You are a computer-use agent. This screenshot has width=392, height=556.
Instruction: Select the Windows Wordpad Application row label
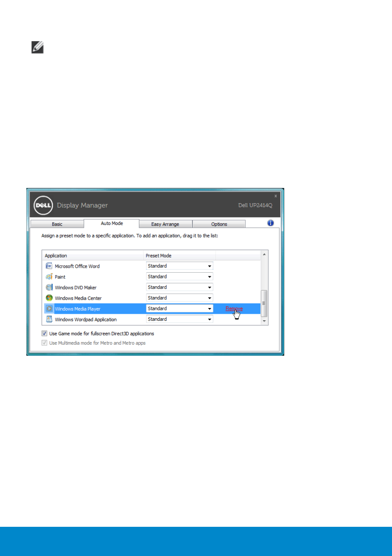coord(86,320)
